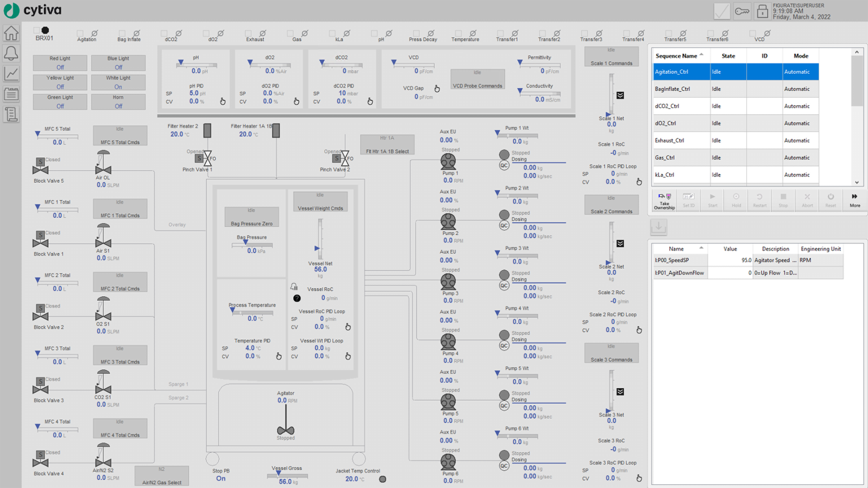
Task: Click More to expand sequence commands
Action: click(855, 200)
